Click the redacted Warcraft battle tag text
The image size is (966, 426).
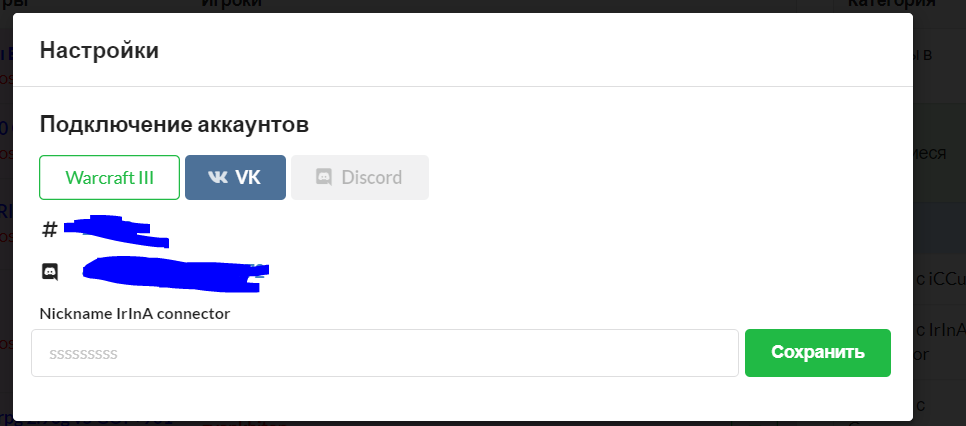[115, 230]
